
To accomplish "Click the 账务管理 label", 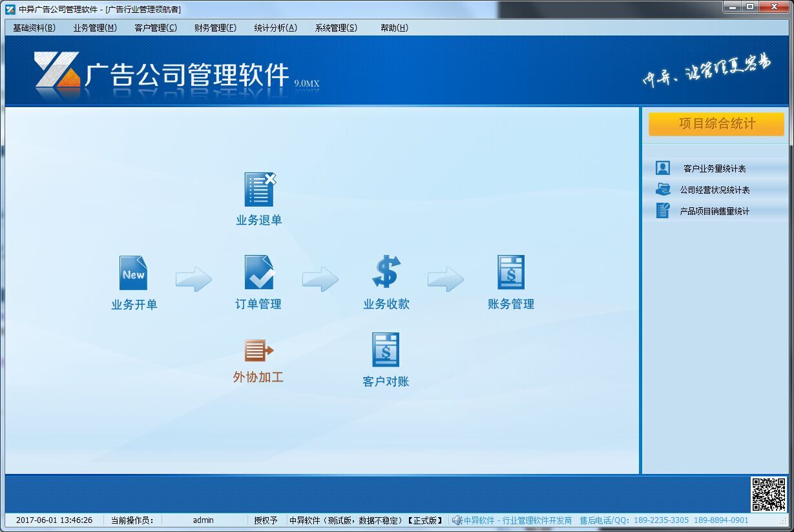I will tap(511, 304).
